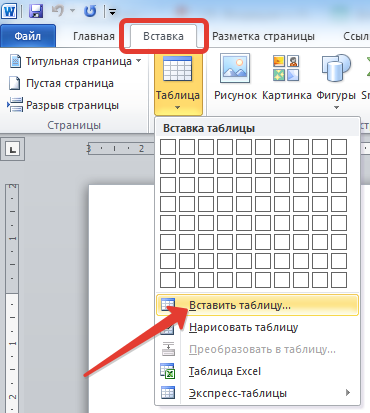Select the Вставка ribbon tab

coord(163,36)
